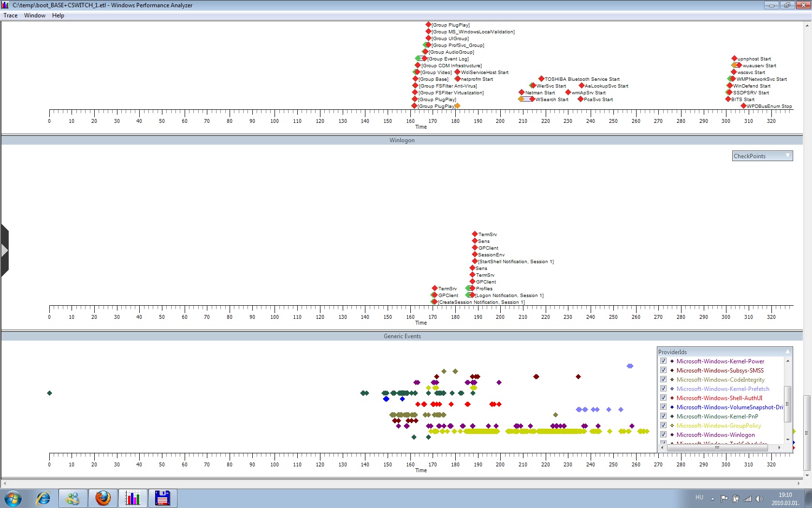Click scroll-up arrow in ProviderIds list

point(788,361)
